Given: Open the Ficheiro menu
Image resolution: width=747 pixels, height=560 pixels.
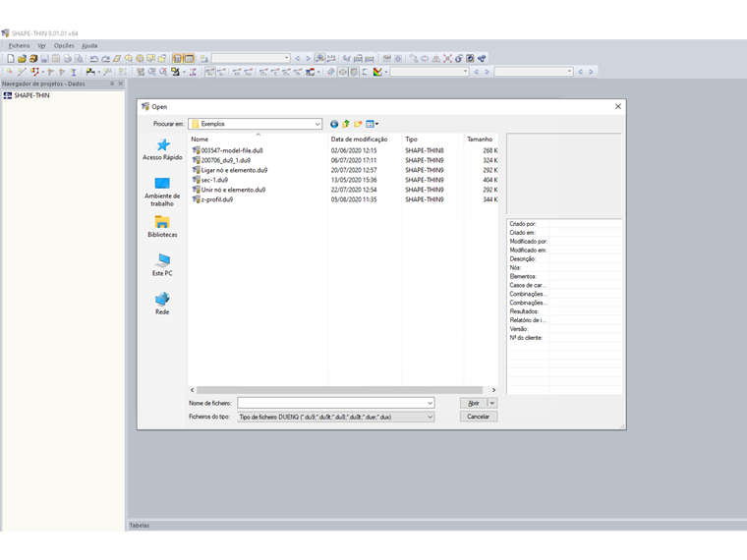Looking at the screenshot, I should (19, 46).
